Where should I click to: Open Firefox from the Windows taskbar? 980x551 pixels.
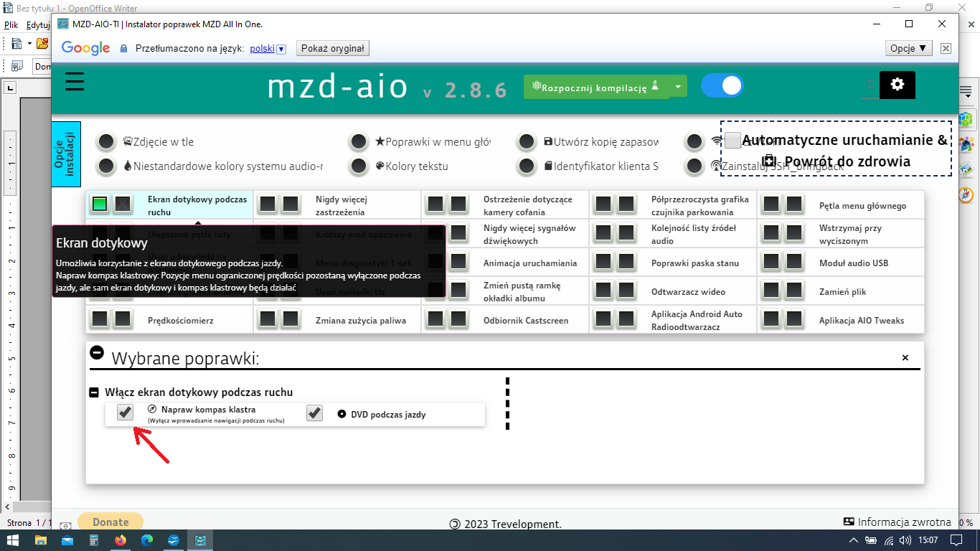(x=120, y=540)
